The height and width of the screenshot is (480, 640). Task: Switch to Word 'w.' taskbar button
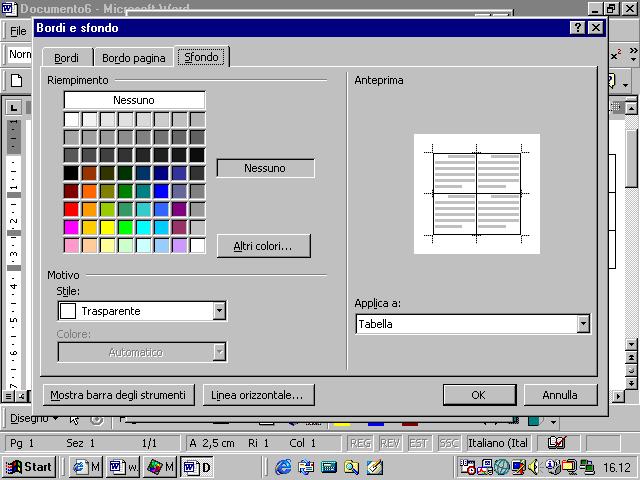(x=123, y=467)
